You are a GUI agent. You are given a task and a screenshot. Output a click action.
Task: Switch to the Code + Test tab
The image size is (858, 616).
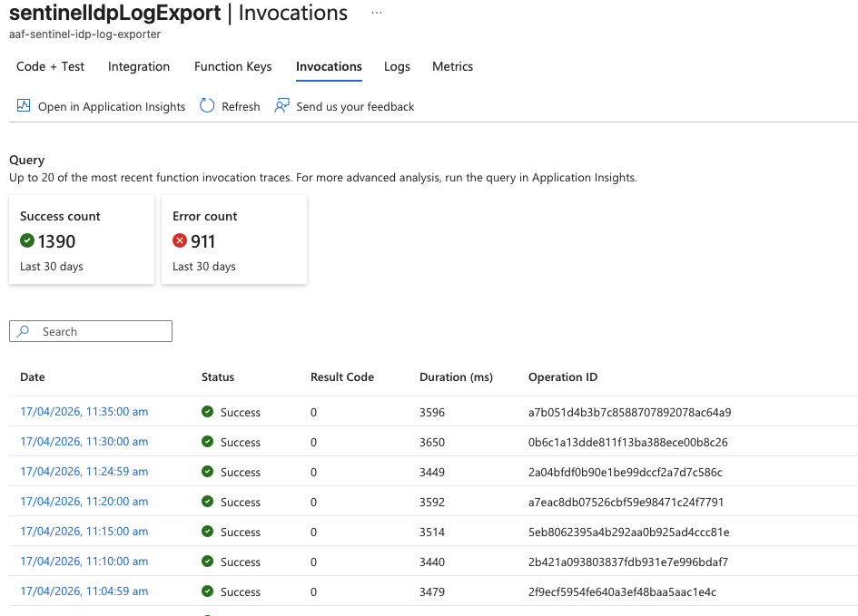pos(50,66)
